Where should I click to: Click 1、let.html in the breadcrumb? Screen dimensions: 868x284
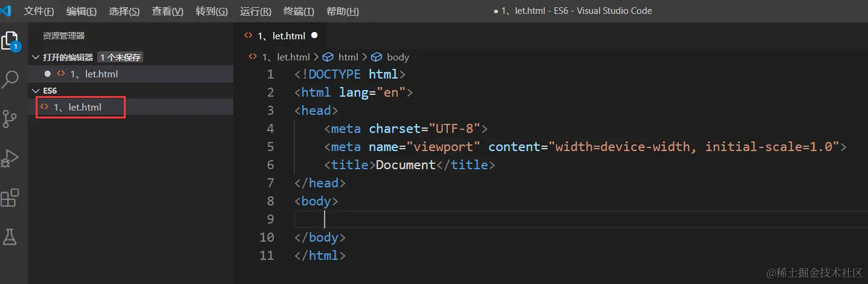[285, 57]
